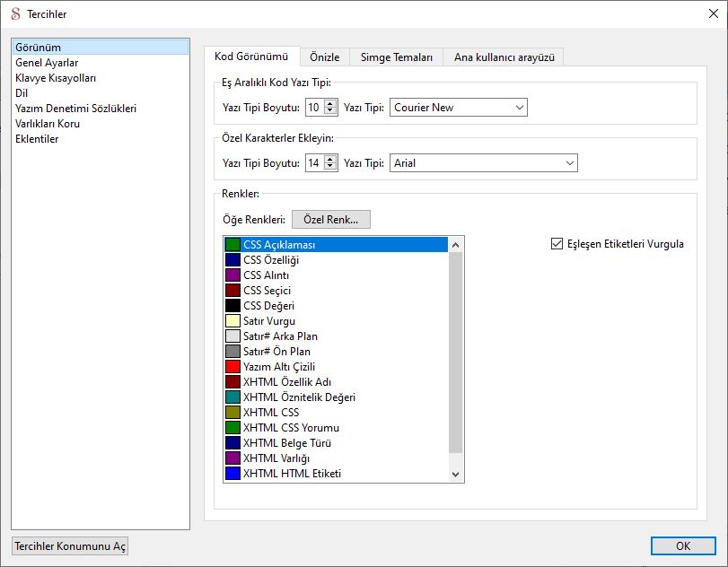The width and height of the screenshot is (728, 567).
Task: Click the olive XHTML CSS color swatch
Action: (232, 413)
